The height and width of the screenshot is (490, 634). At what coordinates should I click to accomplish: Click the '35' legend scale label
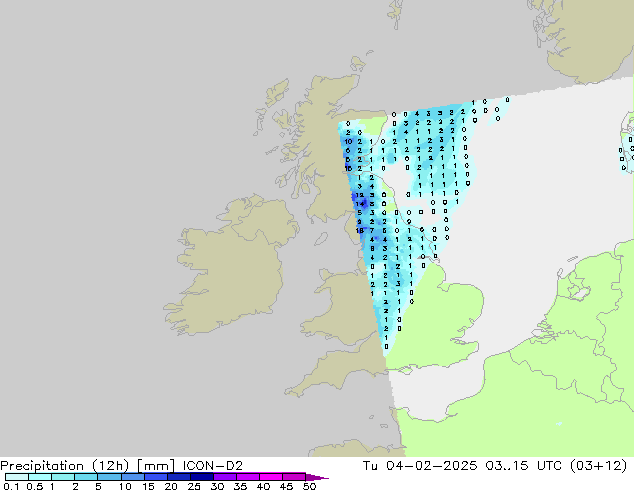[x=240, y=486]
